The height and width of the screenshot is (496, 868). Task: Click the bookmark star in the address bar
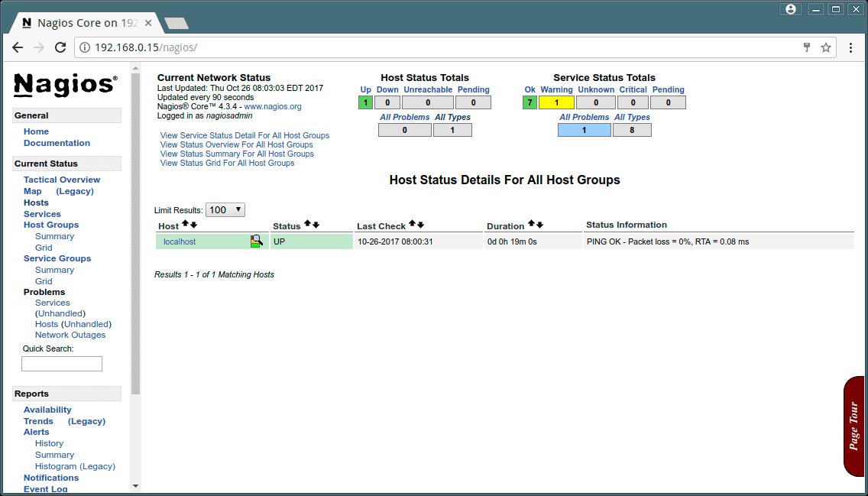(825, 47)
